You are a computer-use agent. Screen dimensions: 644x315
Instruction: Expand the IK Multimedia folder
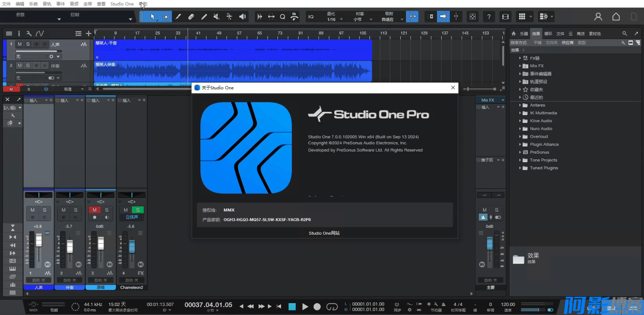tap(520, 113)
